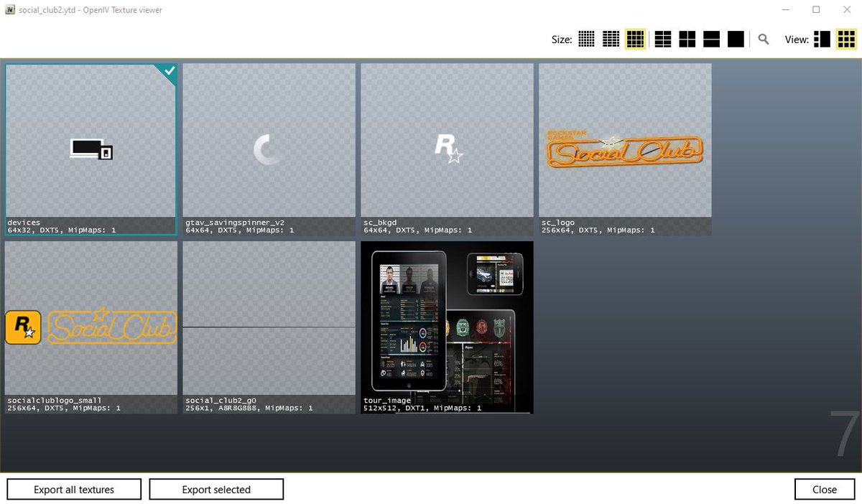
Task: Select the socialclublogo_small texture thumbnail
Action: tap(91, 327)
